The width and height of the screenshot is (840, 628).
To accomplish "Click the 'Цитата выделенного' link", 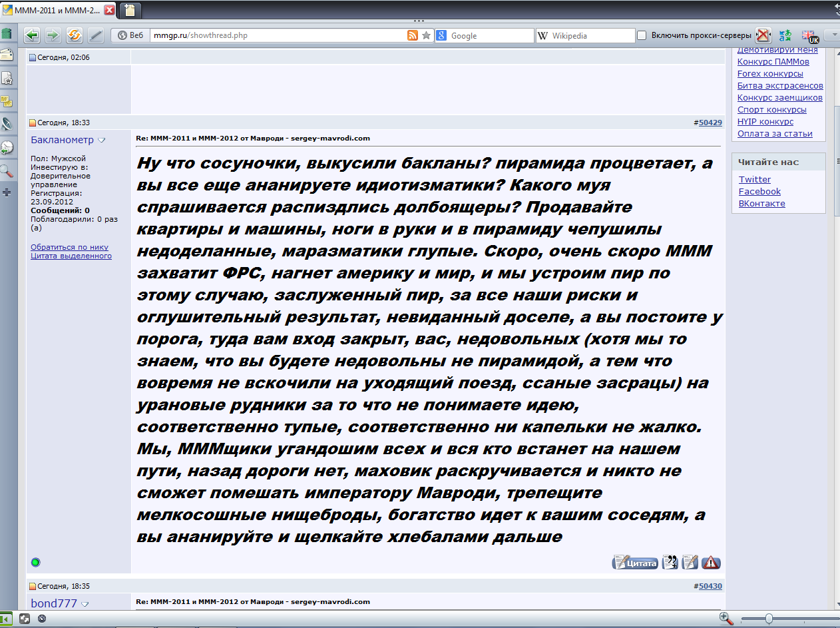I will pyautogui.click(x=71, y=256).
